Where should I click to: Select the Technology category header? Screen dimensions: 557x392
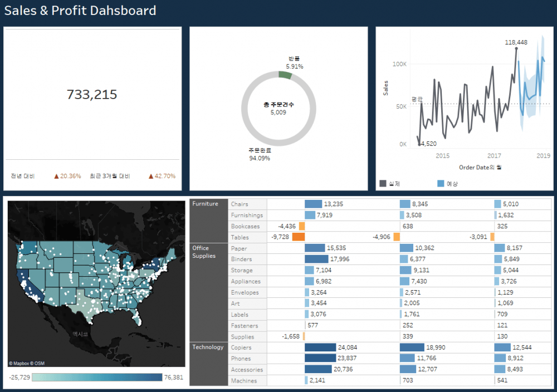(x=209, y=347)
